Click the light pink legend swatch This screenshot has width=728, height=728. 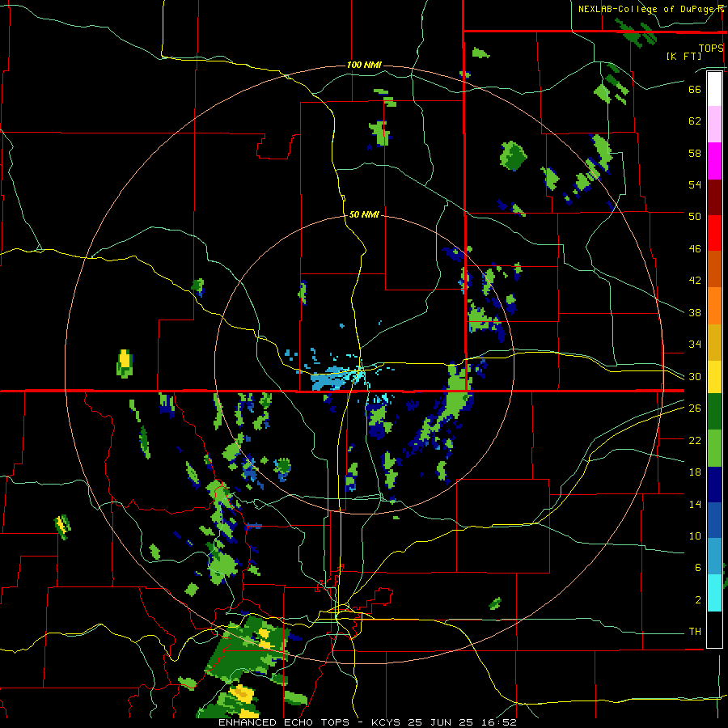pyautogui.click(x=714, y=124)
